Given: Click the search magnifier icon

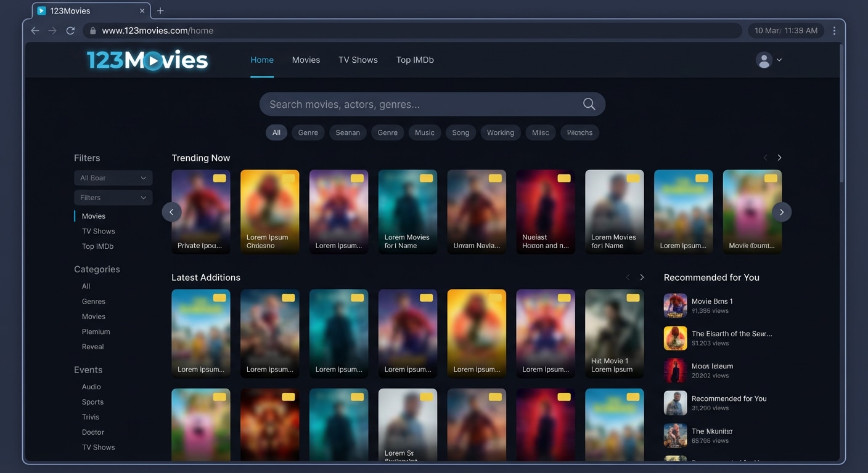Looking at the screenshot, I should [x=588, y=103].
